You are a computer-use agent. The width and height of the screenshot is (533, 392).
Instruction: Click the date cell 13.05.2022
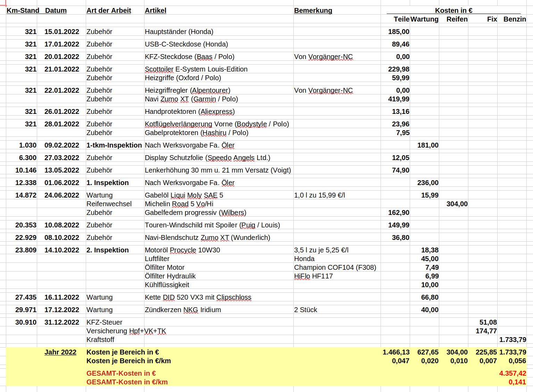click(x=61, y=170)
